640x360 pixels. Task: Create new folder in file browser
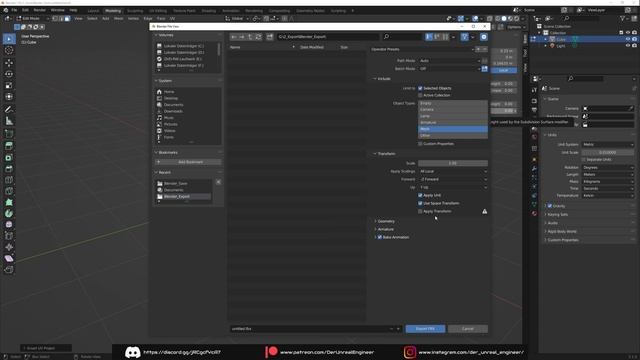pyautogui.click(x=270, y=37)
